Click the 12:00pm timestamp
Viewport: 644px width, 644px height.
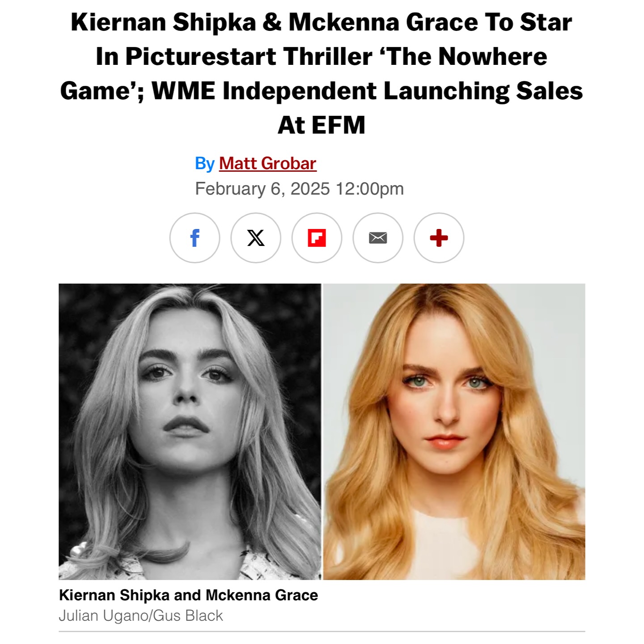370,189
